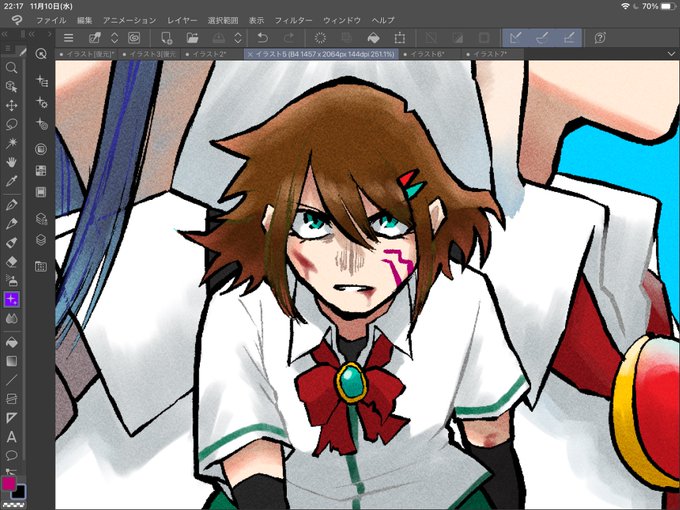Expand the up-down arrows beside the save icon
This screenshot has height=510, width=680.
(238, 38)
